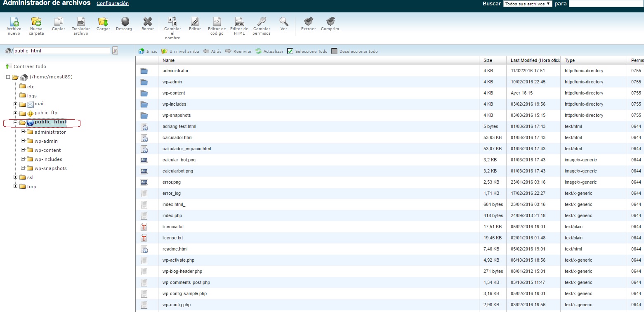Viewport: 644px width, 312px height.
Task: Expand the mail folder in tree
Action: point(16,104)
